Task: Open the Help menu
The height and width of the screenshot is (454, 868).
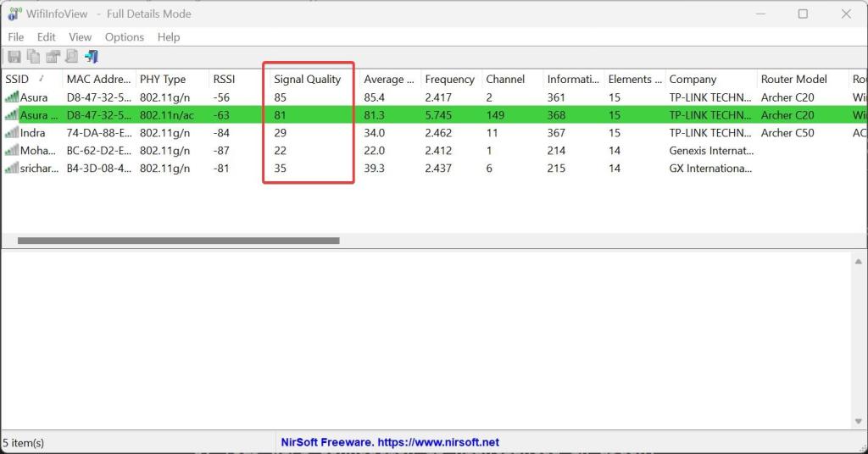Action: click(x=169, y=37)
